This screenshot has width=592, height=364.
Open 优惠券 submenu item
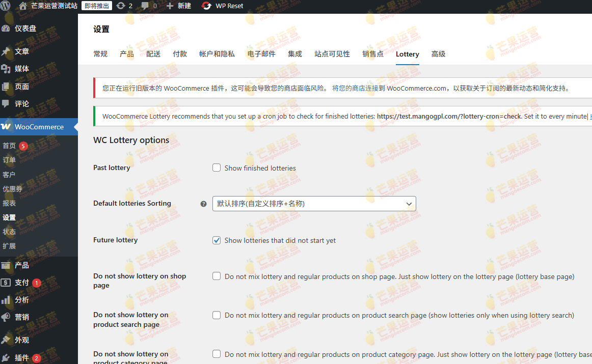[x=12, y=188]
